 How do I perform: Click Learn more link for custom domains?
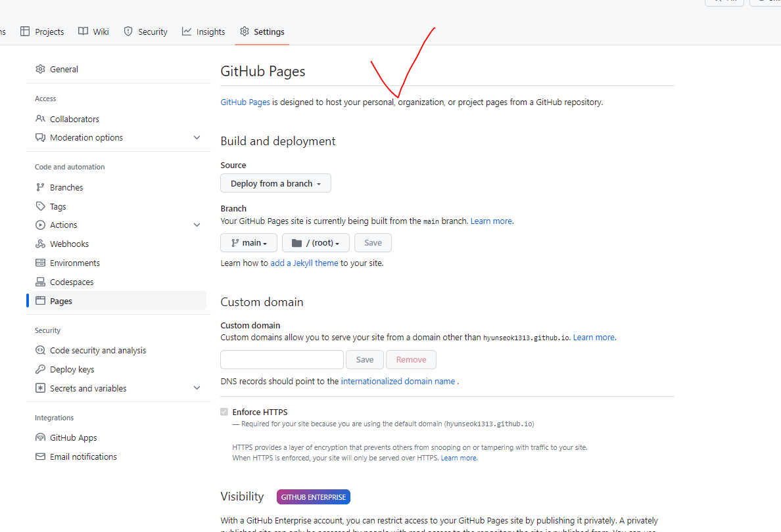[x=594, y=337]
